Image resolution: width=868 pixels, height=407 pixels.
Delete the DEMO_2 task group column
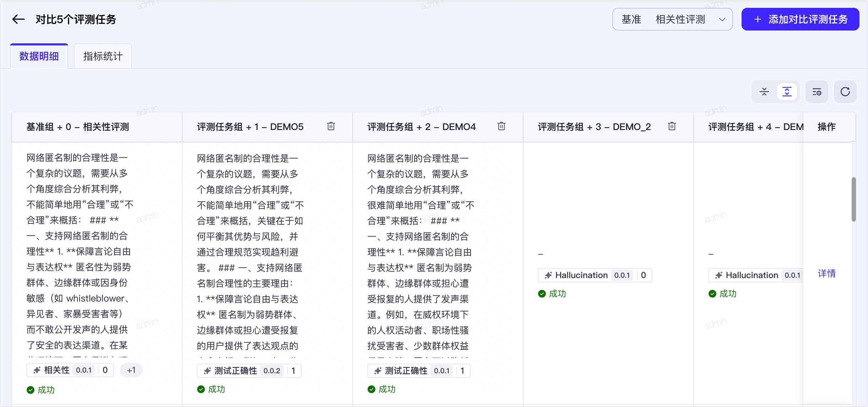(x=672, y=126)
